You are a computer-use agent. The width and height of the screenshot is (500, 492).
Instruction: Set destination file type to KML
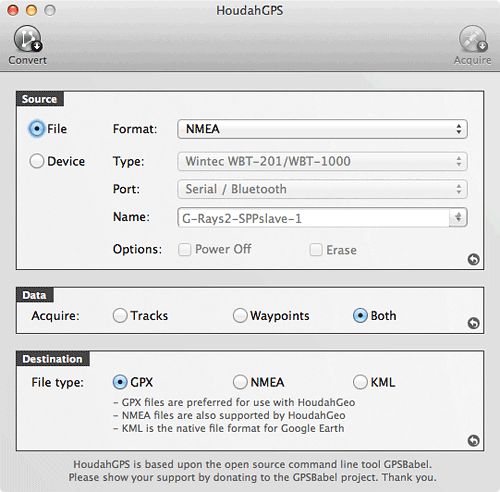(x=360, y=382)
